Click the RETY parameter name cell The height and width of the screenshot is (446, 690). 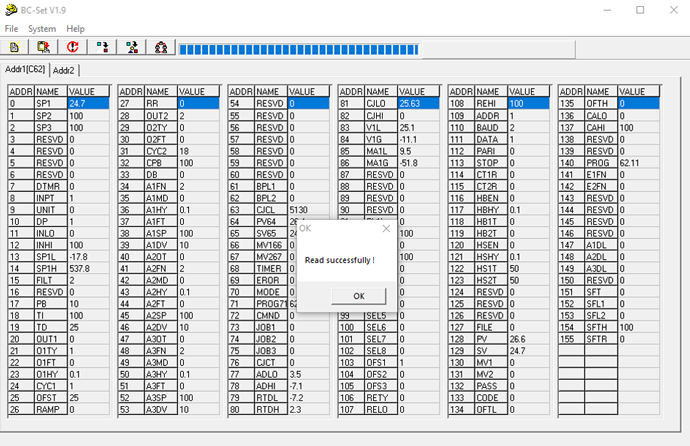coord(381,398)
